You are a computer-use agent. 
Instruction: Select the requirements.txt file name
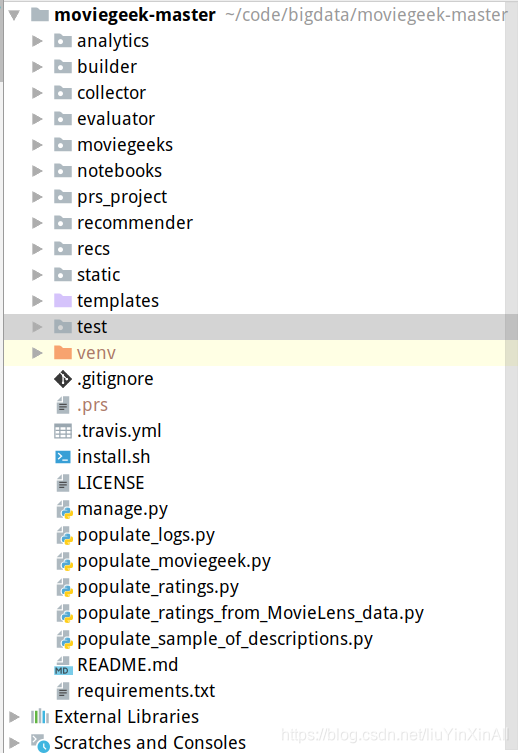(146, 691)
